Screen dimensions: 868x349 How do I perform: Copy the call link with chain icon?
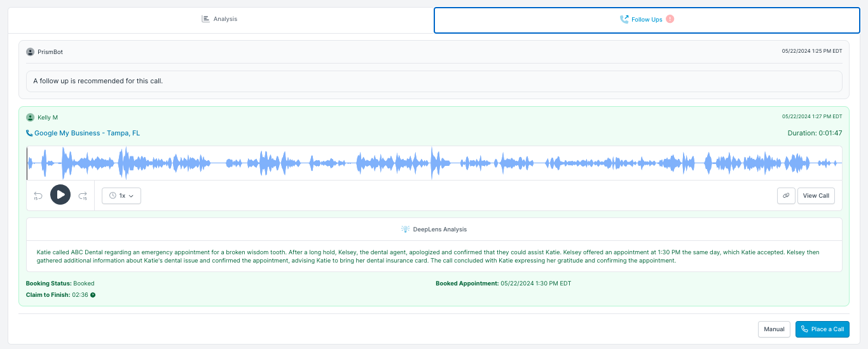786,196
